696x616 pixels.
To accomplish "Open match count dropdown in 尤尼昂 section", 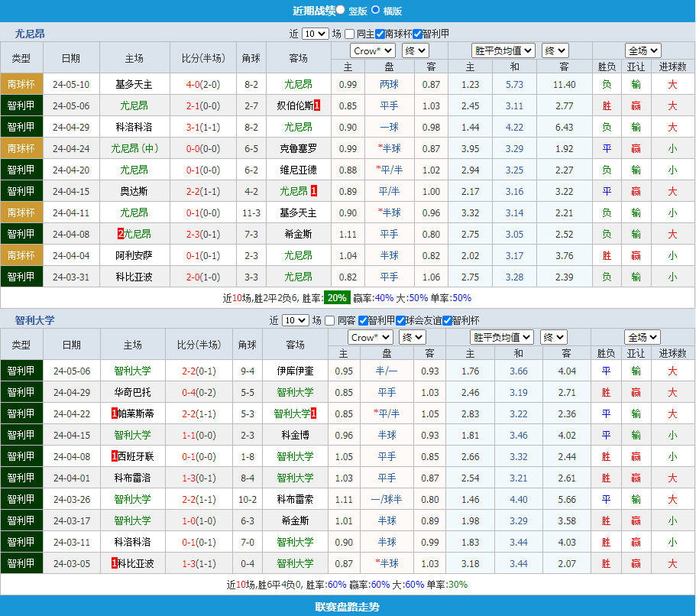I will (x=315, y=34).
